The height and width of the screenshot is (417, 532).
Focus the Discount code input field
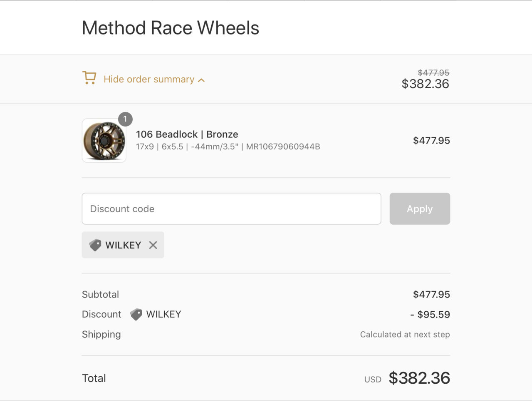(x=231, y=208)
